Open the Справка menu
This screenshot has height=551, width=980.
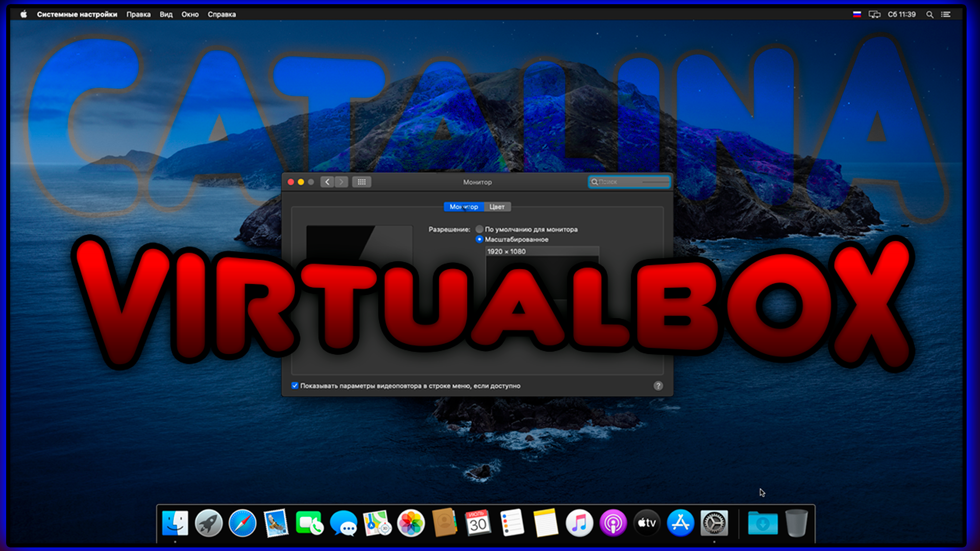[222, 14]
